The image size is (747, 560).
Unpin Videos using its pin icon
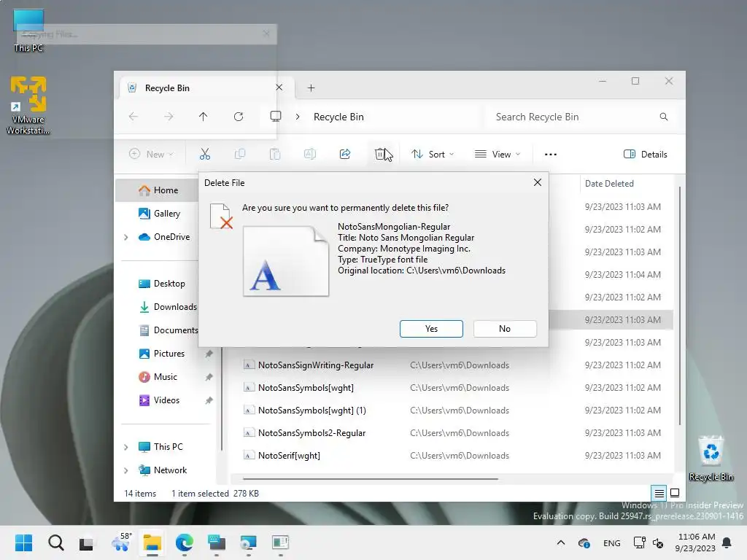pos(209,400)
